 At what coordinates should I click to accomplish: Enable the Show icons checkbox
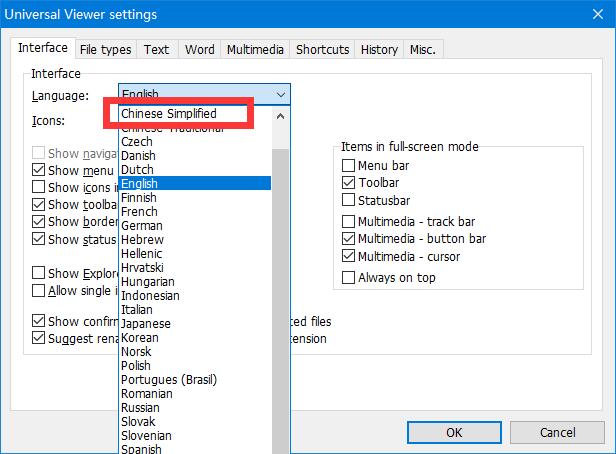point(38,187)
